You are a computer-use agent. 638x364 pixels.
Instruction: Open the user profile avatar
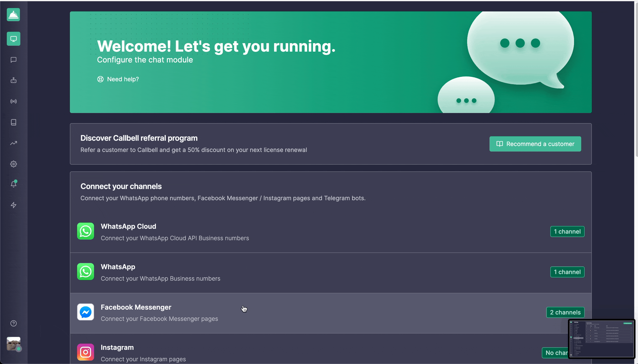(x=14, y=344)
